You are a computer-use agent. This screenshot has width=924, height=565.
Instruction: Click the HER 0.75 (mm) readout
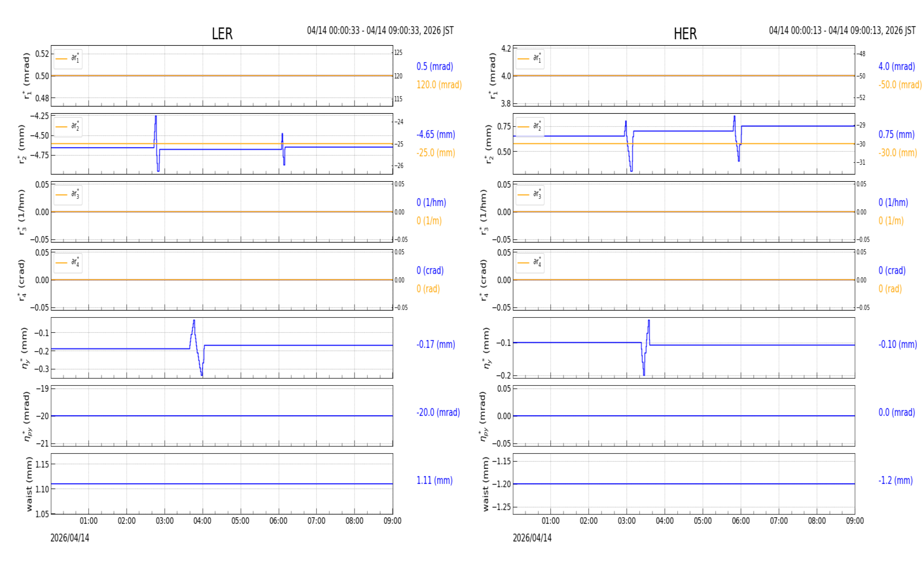point(897,134)
